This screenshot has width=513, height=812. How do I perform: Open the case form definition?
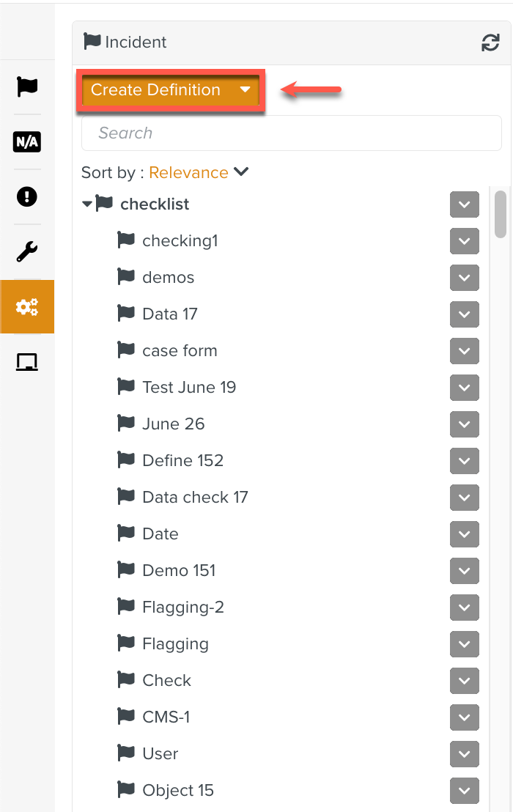tap(180, 350)
